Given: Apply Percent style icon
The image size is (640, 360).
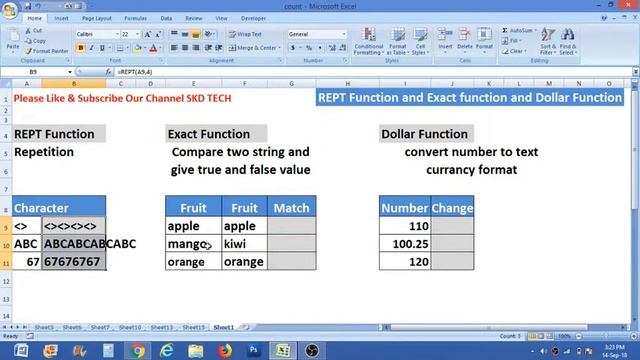Looking at the screenshot, I should (x=309, y=48).
